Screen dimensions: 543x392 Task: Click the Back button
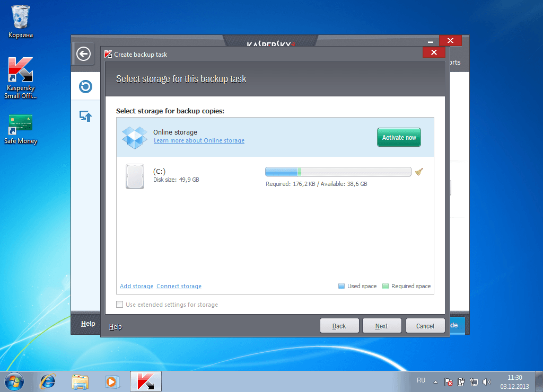[x=339, y=326]
